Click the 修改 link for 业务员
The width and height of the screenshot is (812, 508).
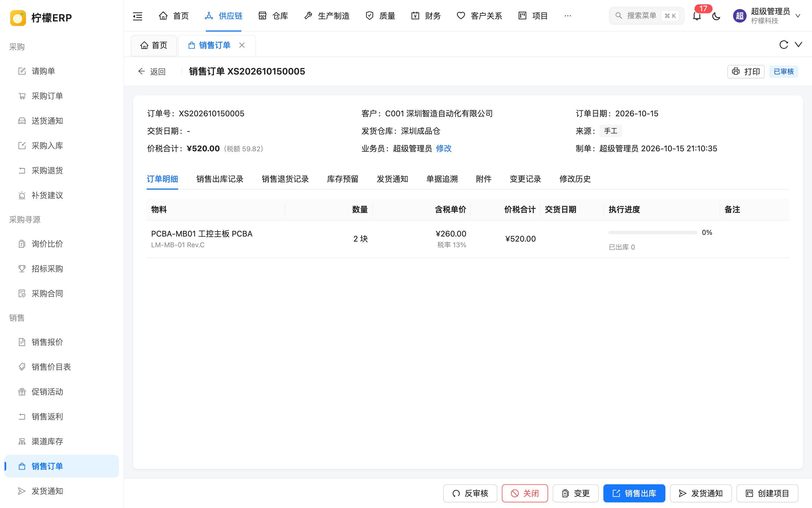443,148
